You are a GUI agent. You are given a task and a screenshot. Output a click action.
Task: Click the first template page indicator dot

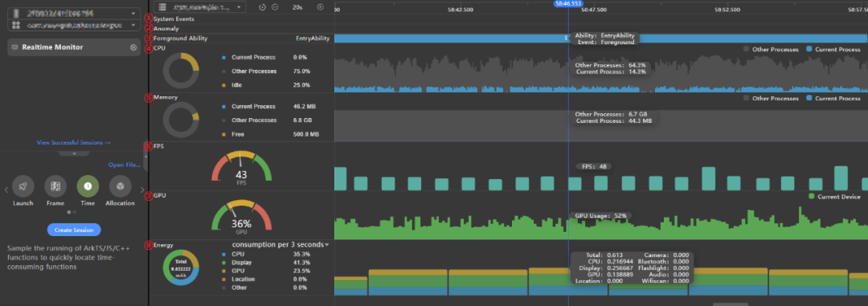click(x=68, y=212)
